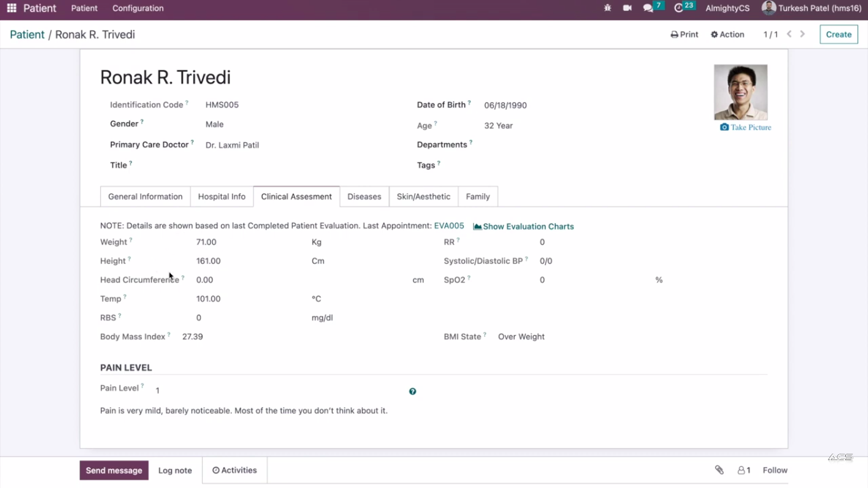Image resolution: width=868 pixels, height=488 pixels.
Task: Open the EVA005 appointment link
Action: click(x=449, y=226)
